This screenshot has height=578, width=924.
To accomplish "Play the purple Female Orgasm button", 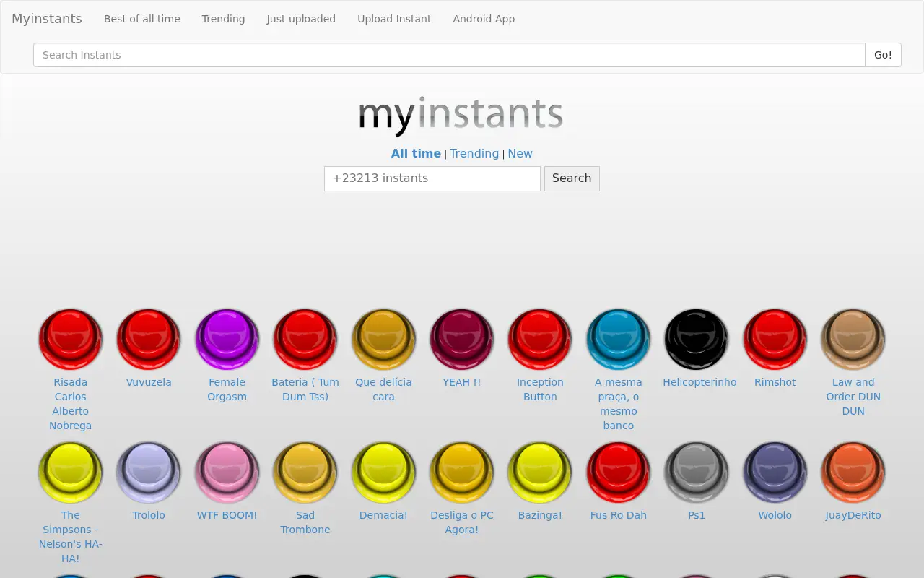I will (227, 339).
